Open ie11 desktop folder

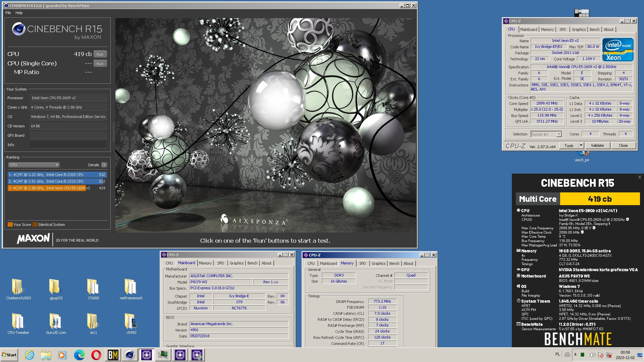click(94, 323)
